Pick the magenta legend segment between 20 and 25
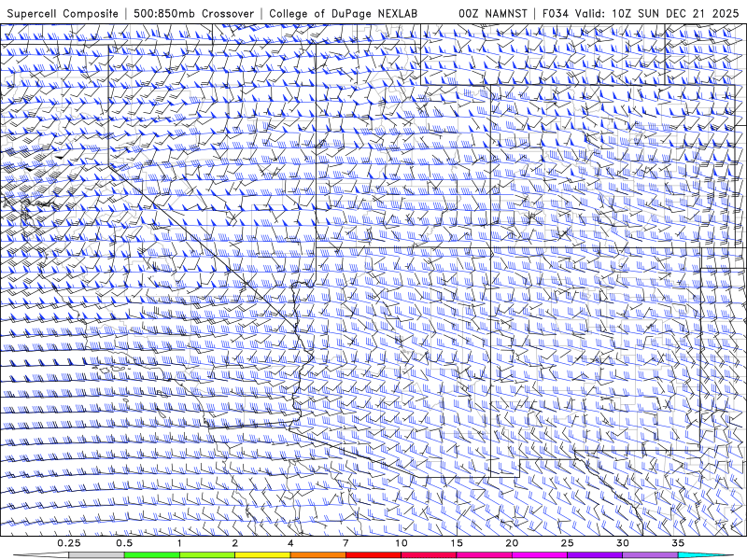The image size is (747, 560). pos(540,555)
